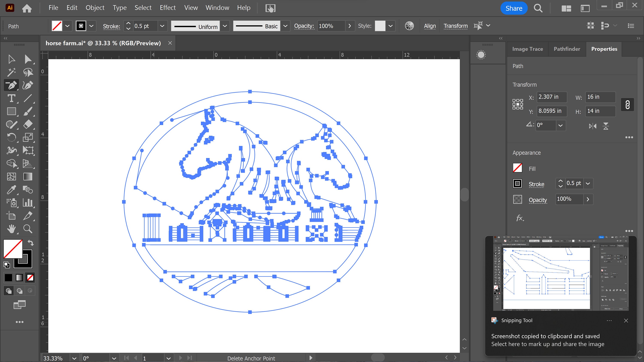Viewport: 644px width, 362px height.
Task: Select the Type tool
Action: [11, 98]
